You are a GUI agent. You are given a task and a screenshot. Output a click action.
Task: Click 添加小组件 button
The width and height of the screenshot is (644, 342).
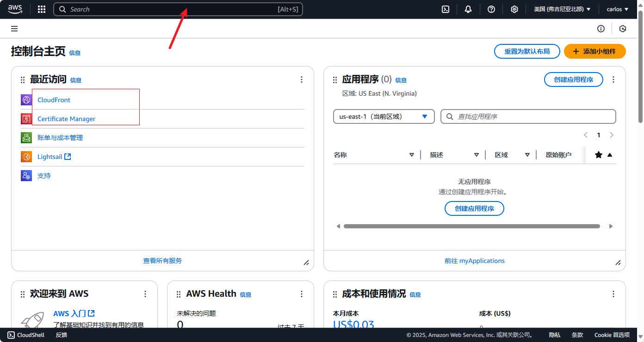click(x=595, y=51)
